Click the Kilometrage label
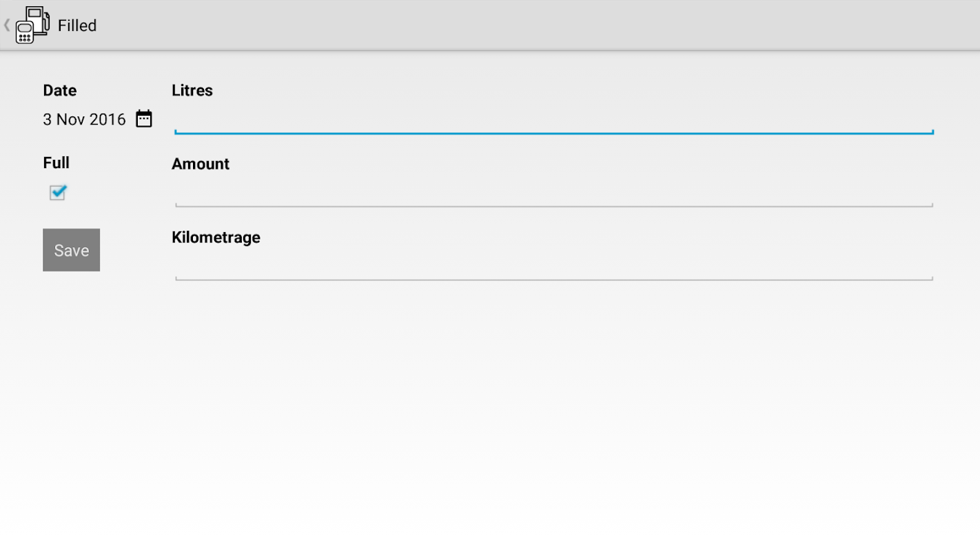This screenshot has height=551, width=980. tap(216, 237)
